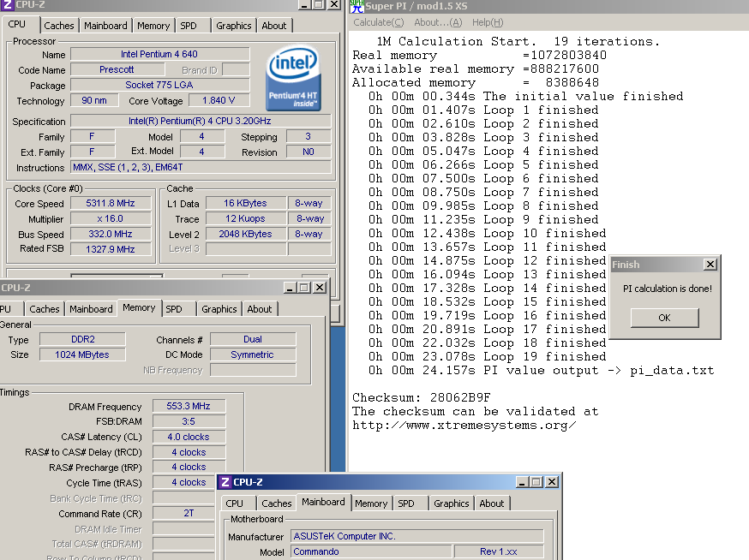Click the CPU-Z icon in top CPU window title
This screenshot has width=749, height=560.
tap(7, 5)
